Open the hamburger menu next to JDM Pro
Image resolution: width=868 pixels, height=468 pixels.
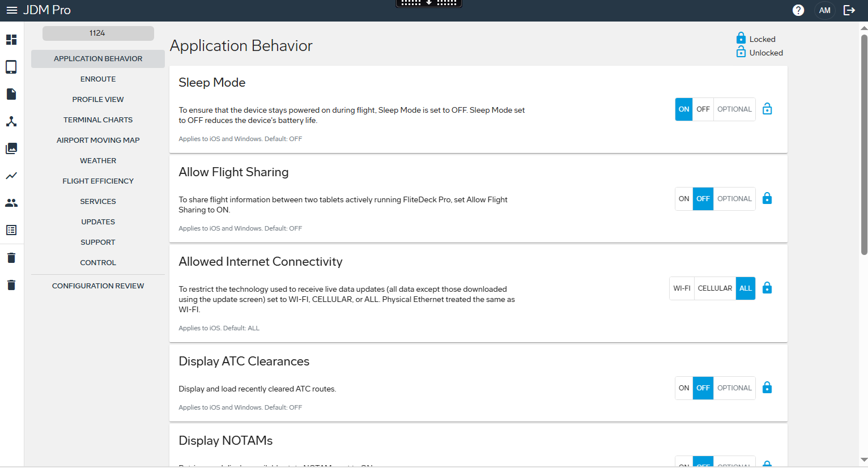coord(12,10)
